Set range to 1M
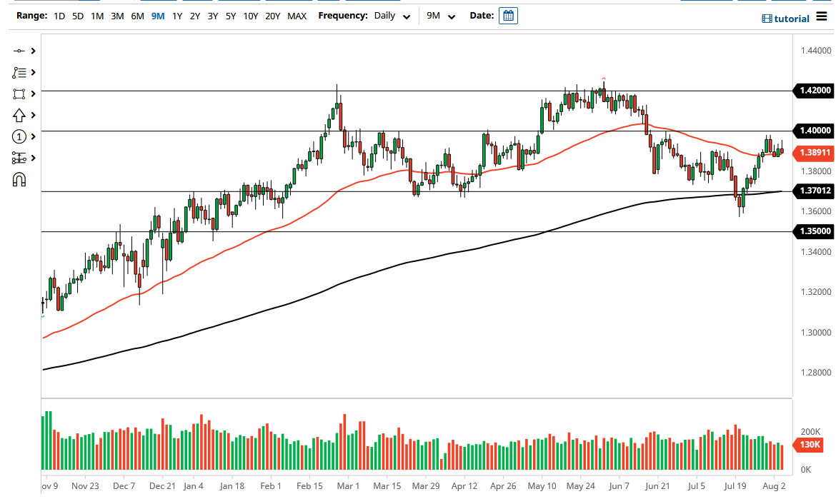The width and height of the screenshot is (836, 504). pos(97,16)
